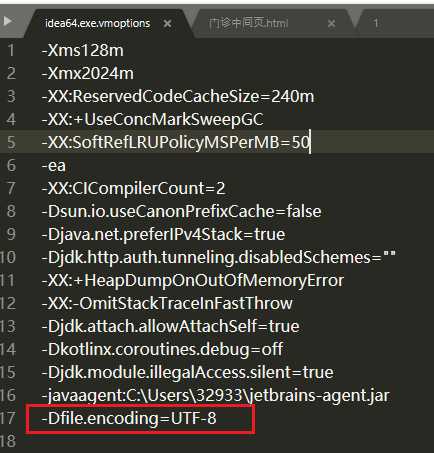434x453 pixels.
Task: Switch to the idea64.exe.vmoptions tab
Action: [97, 23]
